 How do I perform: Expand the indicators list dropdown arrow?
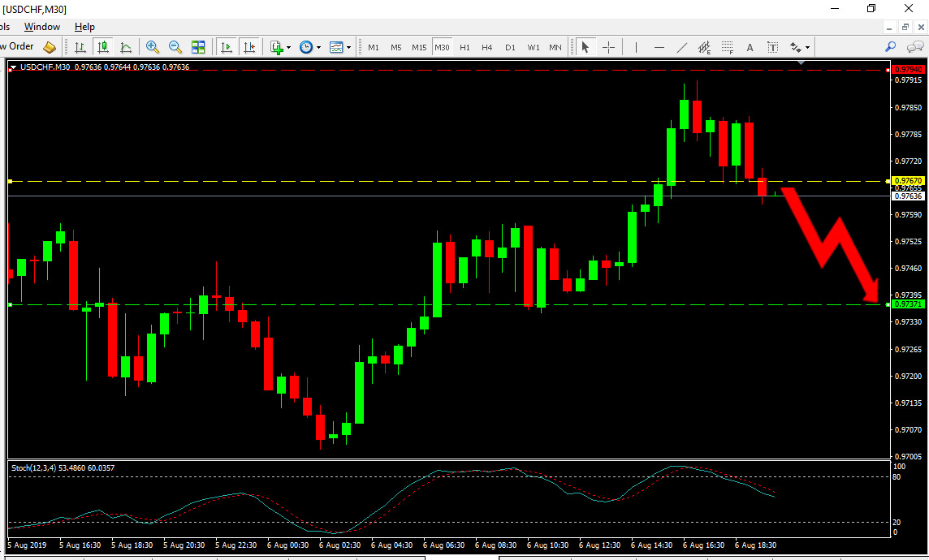click(288, 47)
